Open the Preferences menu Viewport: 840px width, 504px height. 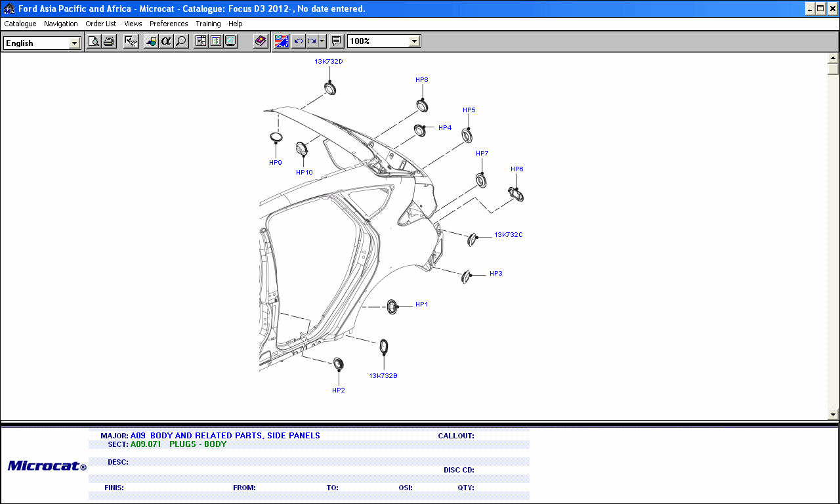pos(169,24)
